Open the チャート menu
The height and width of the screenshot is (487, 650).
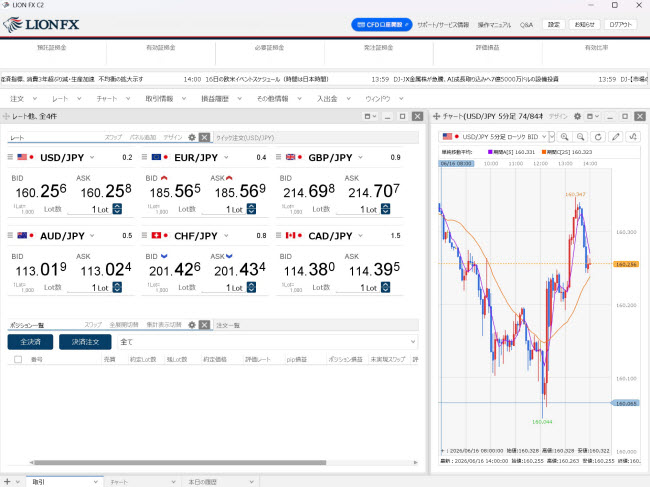113,99
